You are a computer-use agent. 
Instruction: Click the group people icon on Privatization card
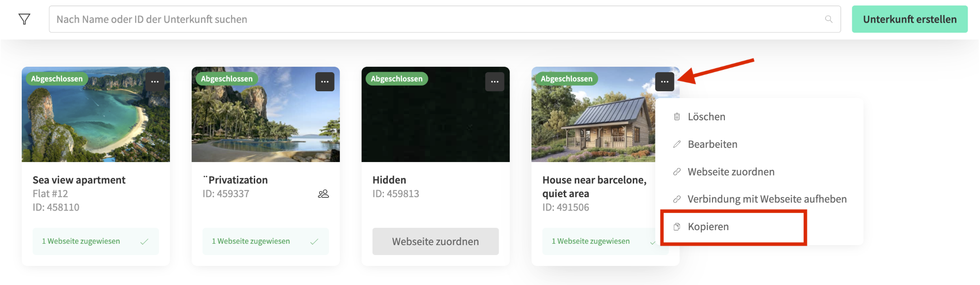[323, 194]
